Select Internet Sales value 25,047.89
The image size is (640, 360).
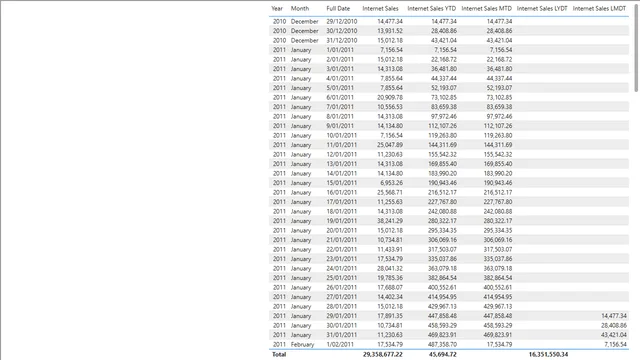390,145
